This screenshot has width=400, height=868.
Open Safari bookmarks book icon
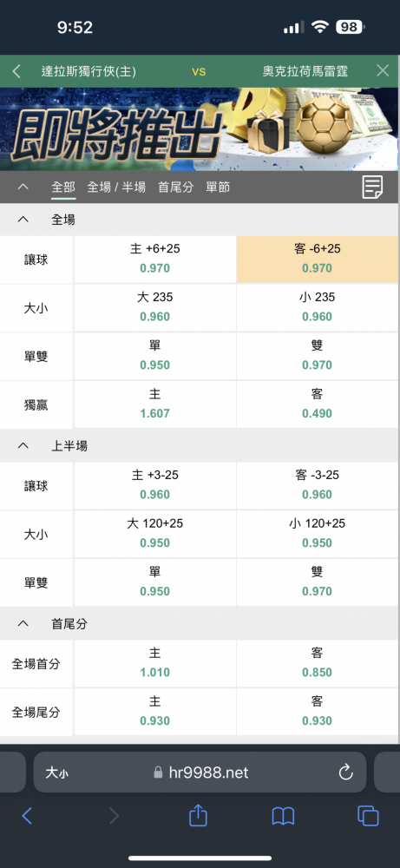283,816
